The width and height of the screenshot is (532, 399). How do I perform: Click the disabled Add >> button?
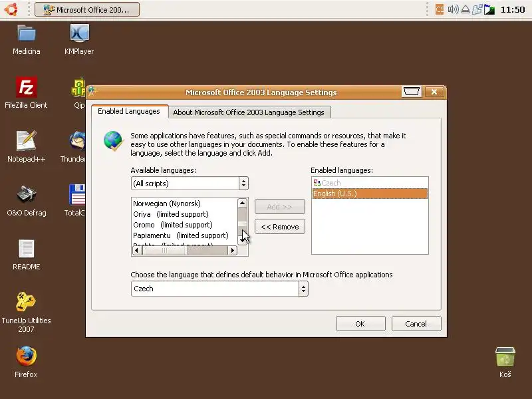point(279,207)
